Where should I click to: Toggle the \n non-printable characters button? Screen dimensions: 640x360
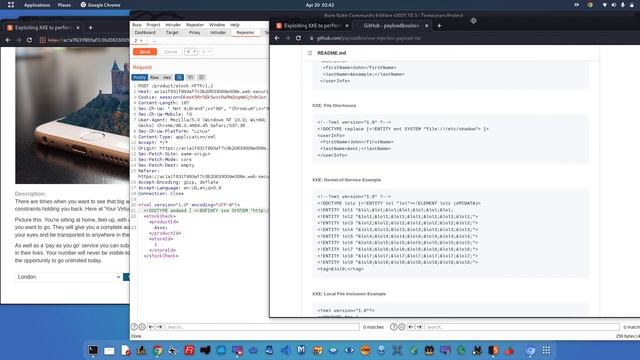pyautogui.click(x=190, y=77)
